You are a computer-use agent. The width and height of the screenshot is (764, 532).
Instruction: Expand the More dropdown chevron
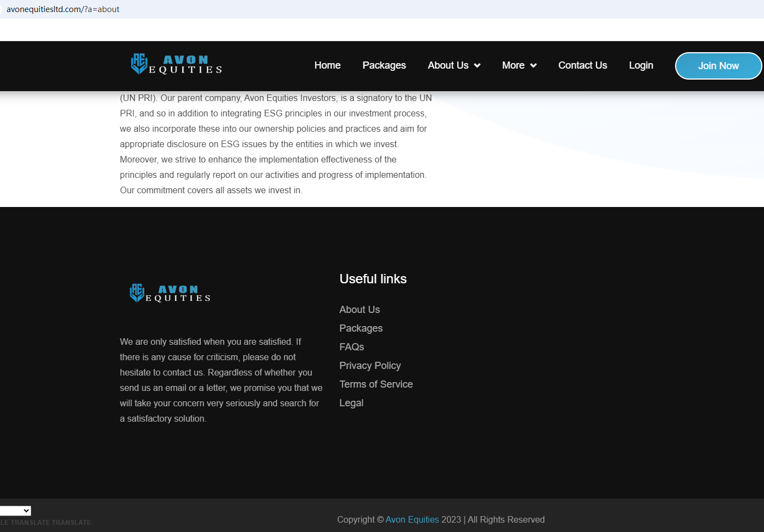pos(533,66)
